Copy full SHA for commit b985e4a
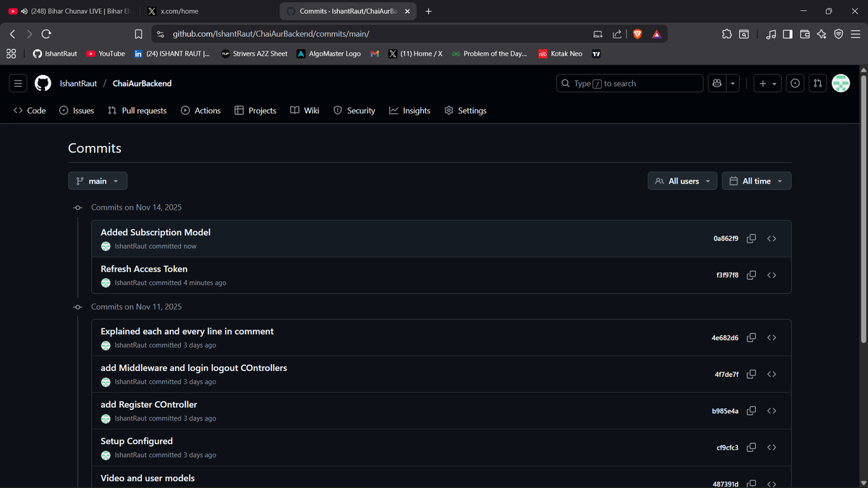The height and width of the screenshot is (488, 868). point(752,411)
